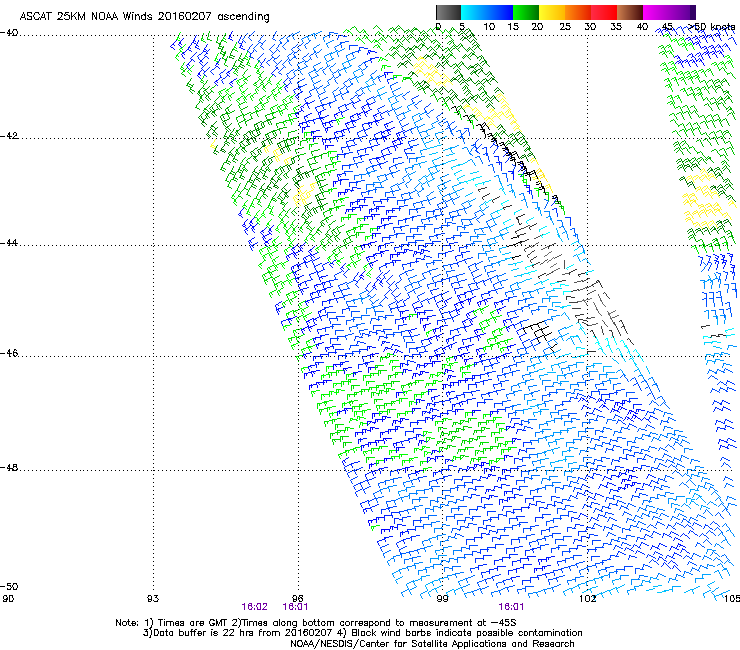Image resolution: width=740 pixels, height=650 pixels.
Task: Click the 102 longitude axis label
Action: pyautogui.click(x=587, y=599)
